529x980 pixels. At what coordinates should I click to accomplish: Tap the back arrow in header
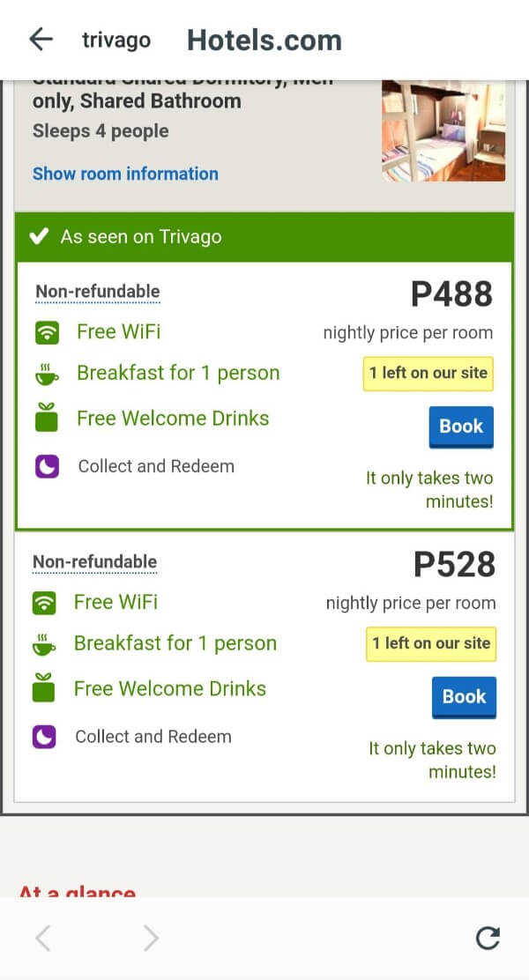tap(41, 40)
